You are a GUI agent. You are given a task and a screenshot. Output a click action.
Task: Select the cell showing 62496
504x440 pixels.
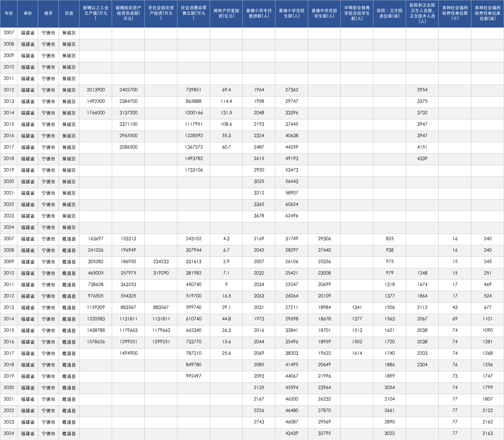pos(291,216)
